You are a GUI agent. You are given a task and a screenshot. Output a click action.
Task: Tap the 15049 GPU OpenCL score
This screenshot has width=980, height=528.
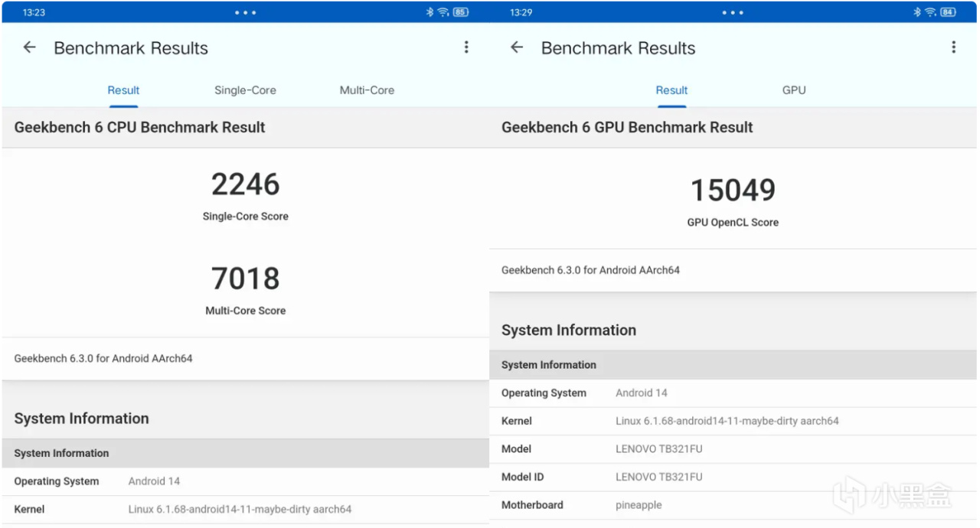point(733,190)
